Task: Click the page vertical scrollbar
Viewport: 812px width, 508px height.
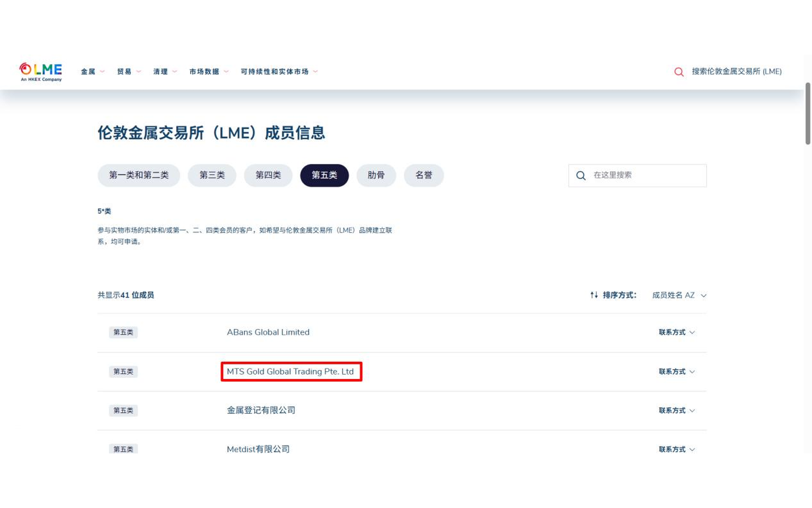Action: 808,113
